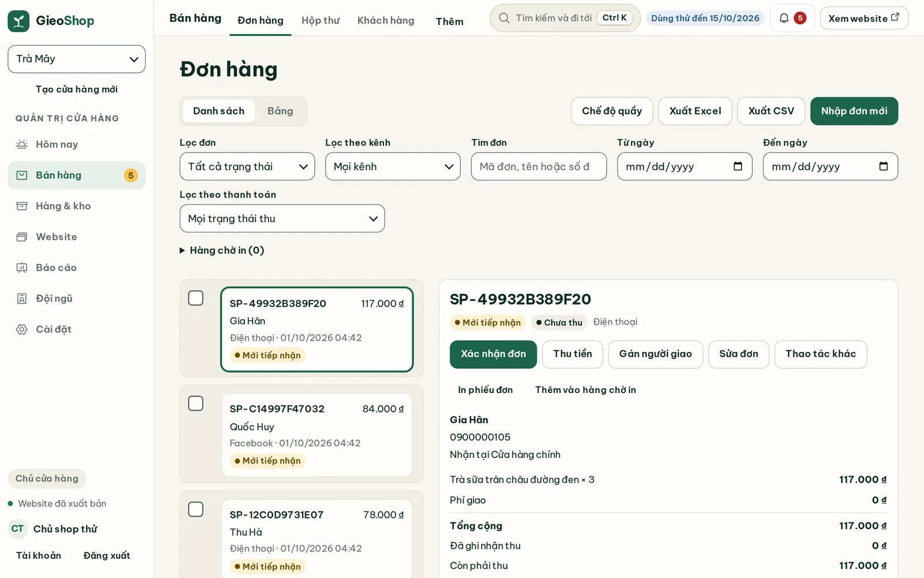Viewport: 924px width, 578px height.
Task: Select the Quốc Huy order card
Action: (316, 435)
